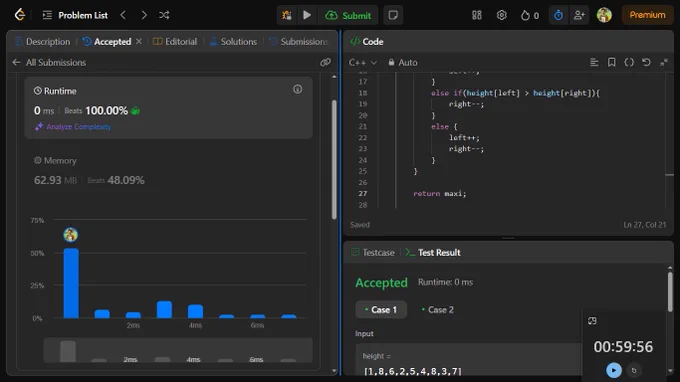Click the timer widget collapse icon
This screenshot has width=680, height=382.
(592, 321)
